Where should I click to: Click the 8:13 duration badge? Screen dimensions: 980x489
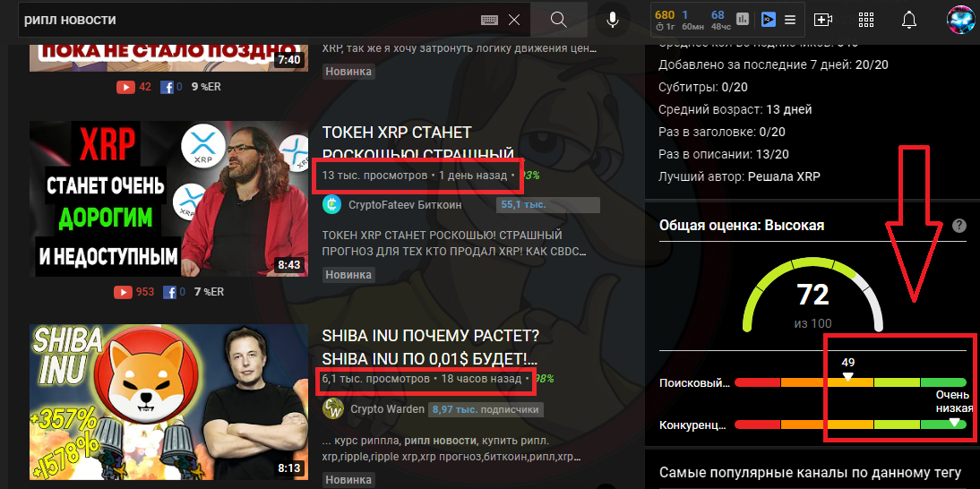click(x=289, y=468)
